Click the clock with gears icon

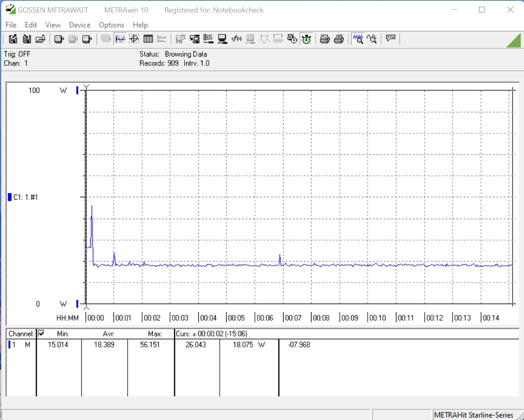[x=292, y=39]
